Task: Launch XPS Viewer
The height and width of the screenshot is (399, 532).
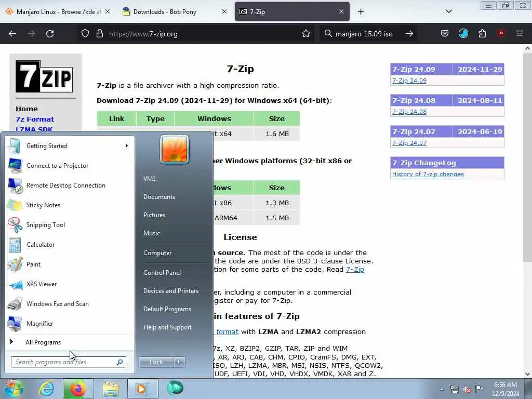Action: pyautogui.click(x=69, y=284)
